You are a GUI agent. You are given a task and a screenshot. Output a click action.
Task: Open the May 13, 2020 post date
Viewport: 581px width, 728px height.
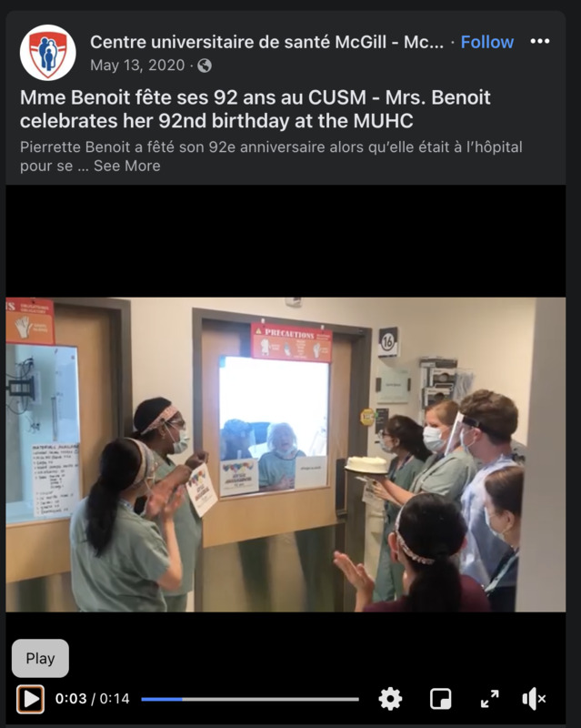pyautogui.click(x=137, y=65)
